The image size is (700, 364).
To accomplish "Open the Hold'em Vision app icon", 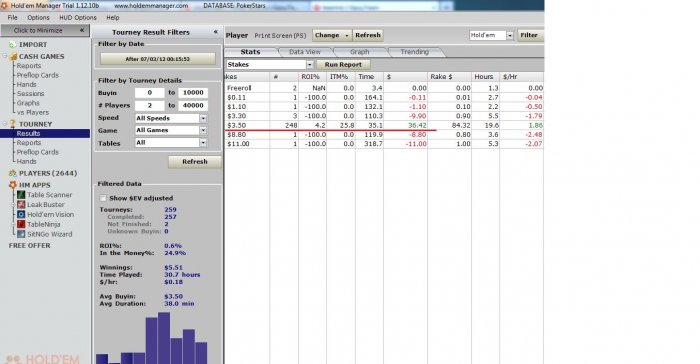I will click(x=21, y=214).
